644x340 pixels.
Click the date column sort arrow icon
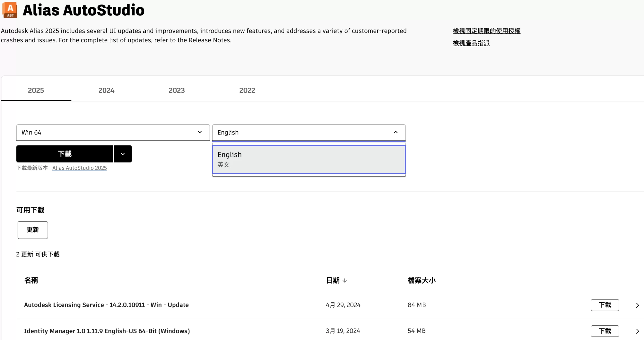point(345,280)
